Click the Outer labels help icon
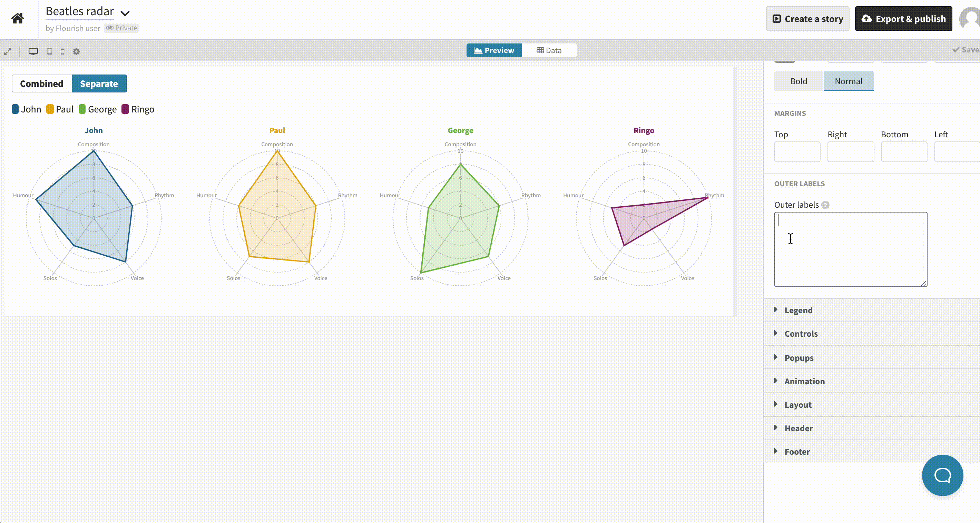Viewport: 980px width, 523px height. tap(825, 205)
